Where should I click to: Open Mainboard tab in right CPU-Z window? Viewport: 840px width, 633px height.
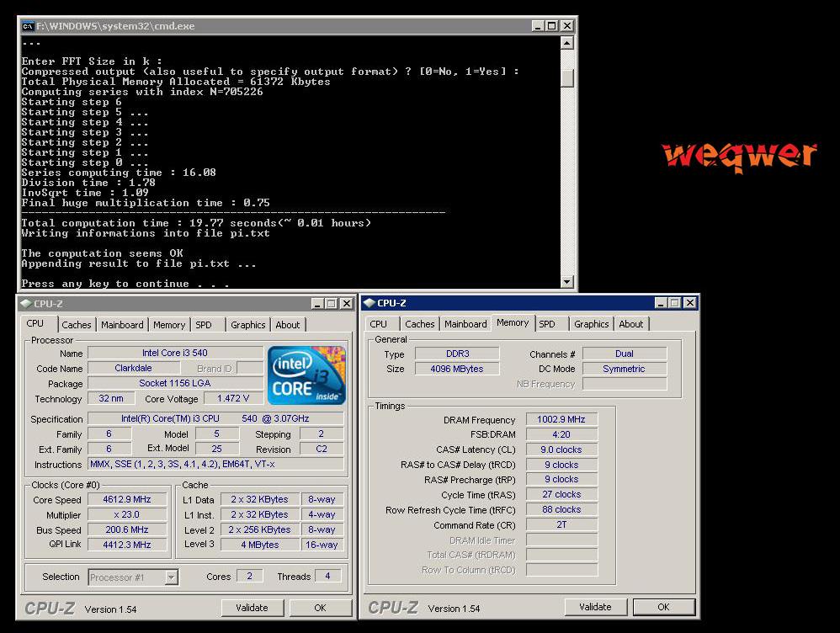point(465,324)
